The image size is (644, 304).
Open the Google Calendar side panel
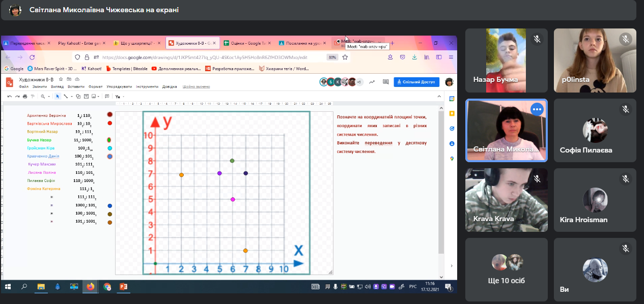click(452, 99)
